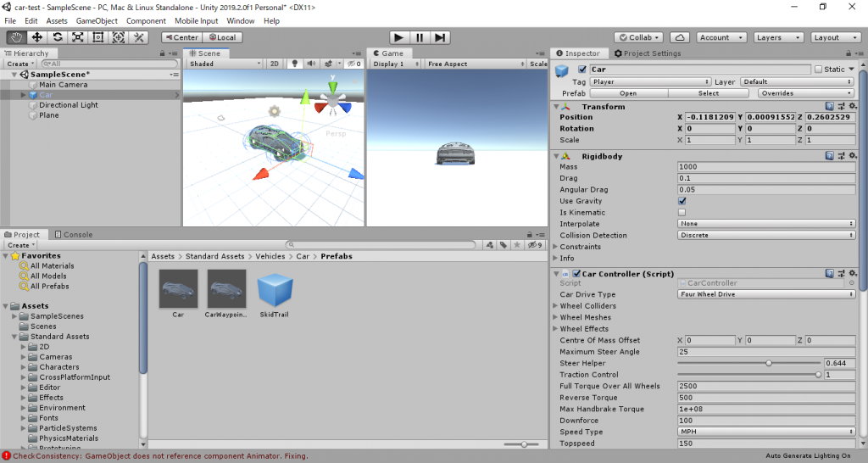Open Car Drive Type dropdown
868x463 pixels.
[766, 294]
